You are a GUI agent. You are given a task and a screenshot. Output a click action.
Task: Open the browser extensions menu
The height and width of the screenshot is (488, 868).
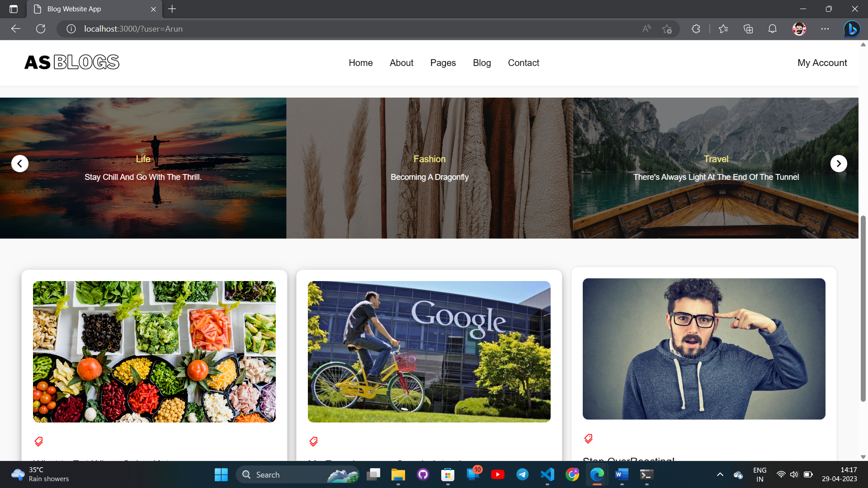696,29
